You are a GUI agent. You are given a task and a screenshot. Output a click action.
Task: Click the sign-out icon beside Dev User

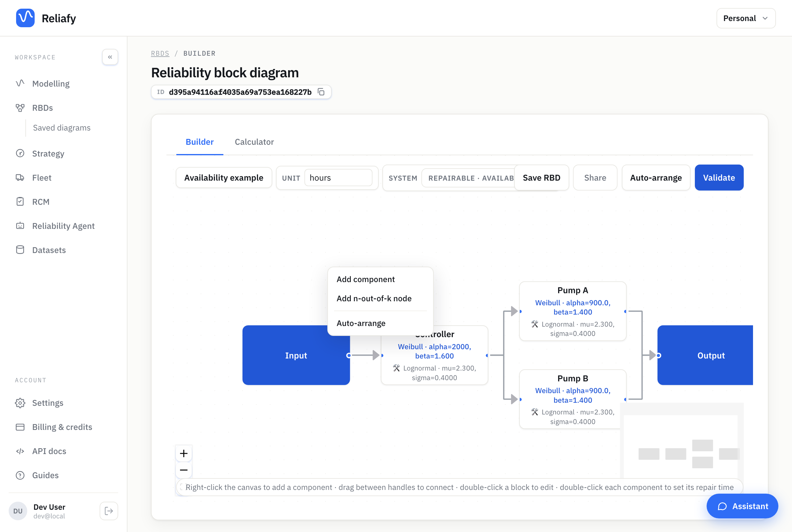[109, 511]
